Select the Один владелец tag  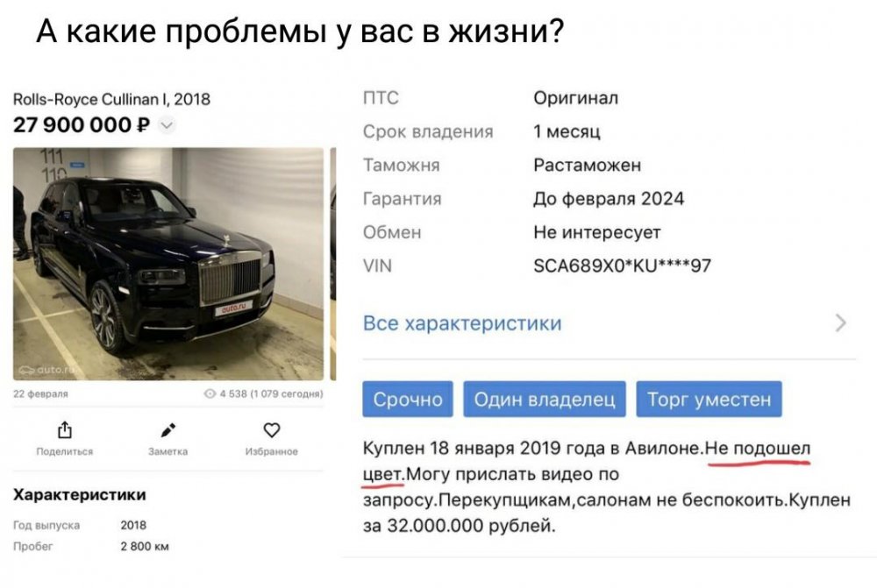click(x=544, y=400)
